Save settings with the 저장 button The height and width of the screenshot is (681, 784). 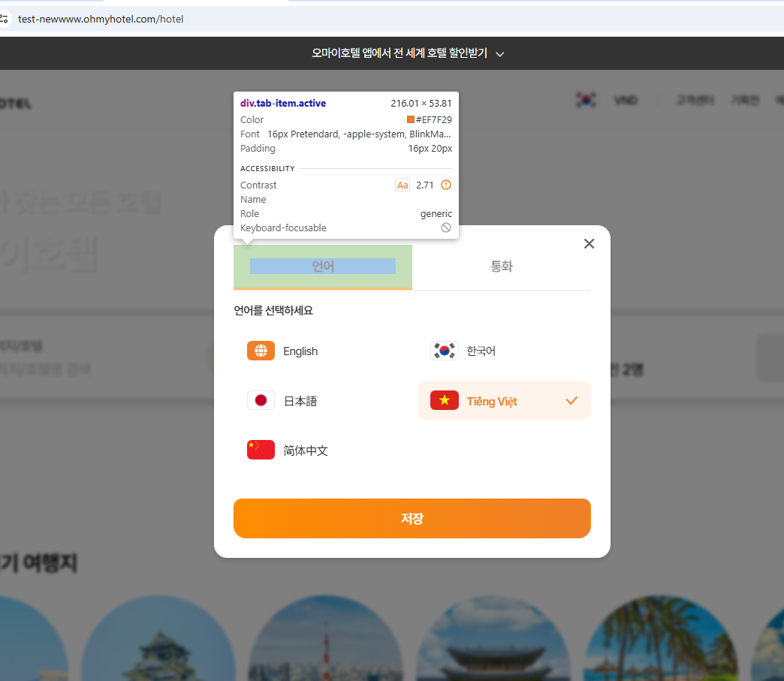pos(412,519)
